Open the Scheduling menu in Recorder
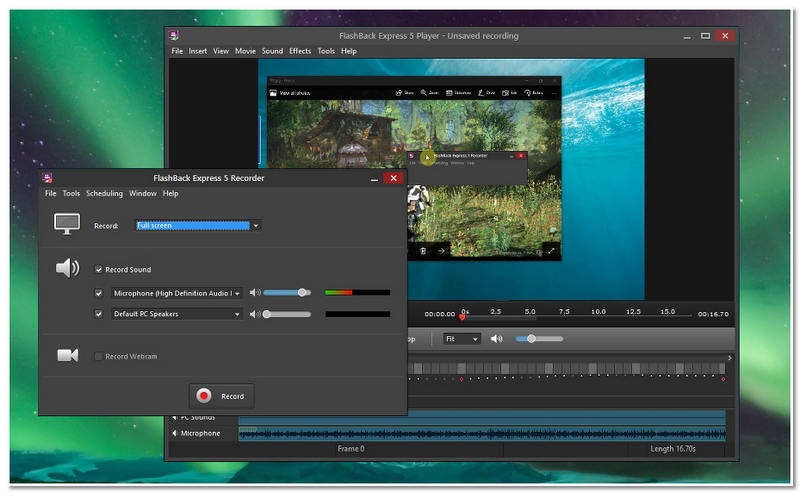800x493 pixels. click(x=104, y=194)
